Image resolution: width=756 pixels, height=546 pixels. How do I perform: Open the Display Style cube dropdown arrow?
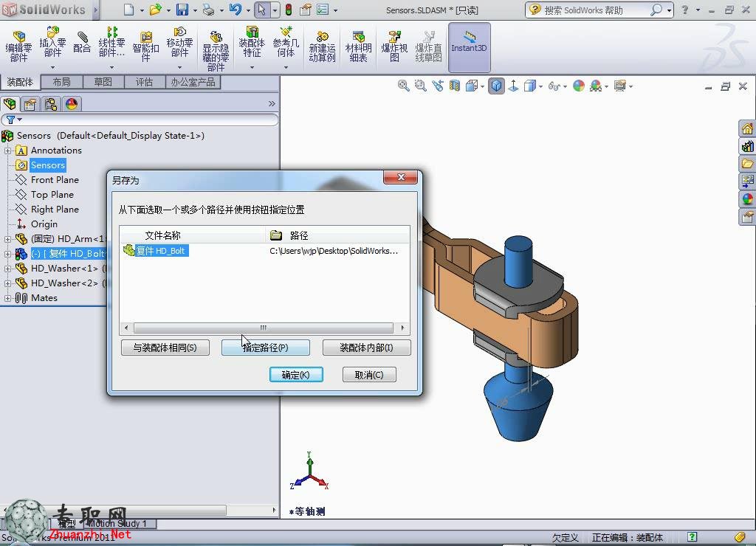[x=540, y=87]
